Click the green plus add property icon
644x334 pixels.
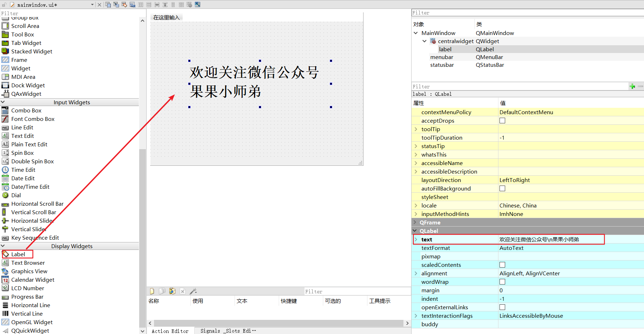pyautogui.click(x=632, y=86)
